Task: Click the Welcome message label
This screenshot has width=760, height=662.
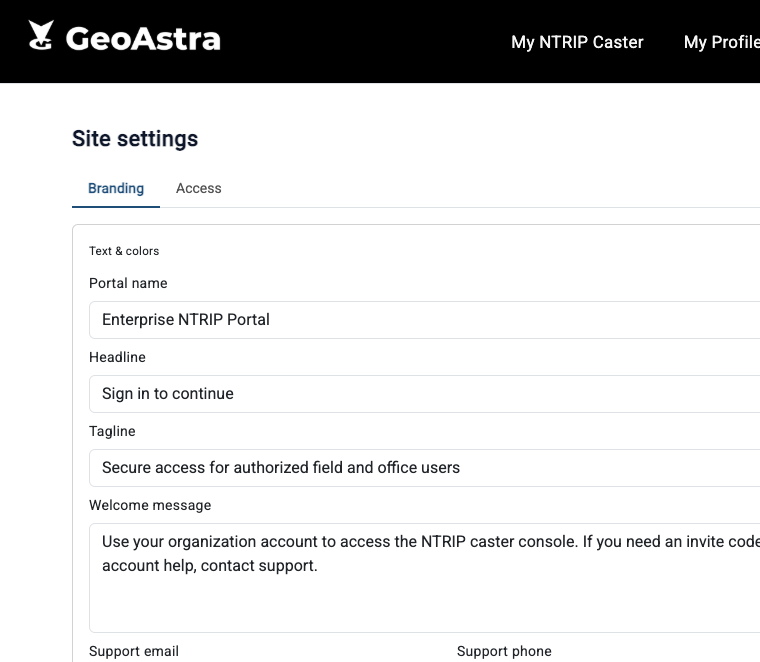Action: (x=150, y=505)
